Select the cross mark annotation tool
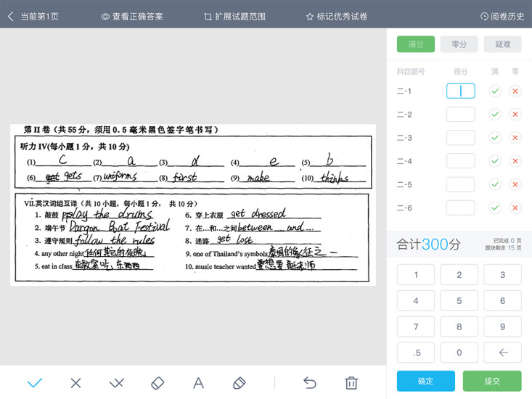532x399 pixels. [75, 383]
